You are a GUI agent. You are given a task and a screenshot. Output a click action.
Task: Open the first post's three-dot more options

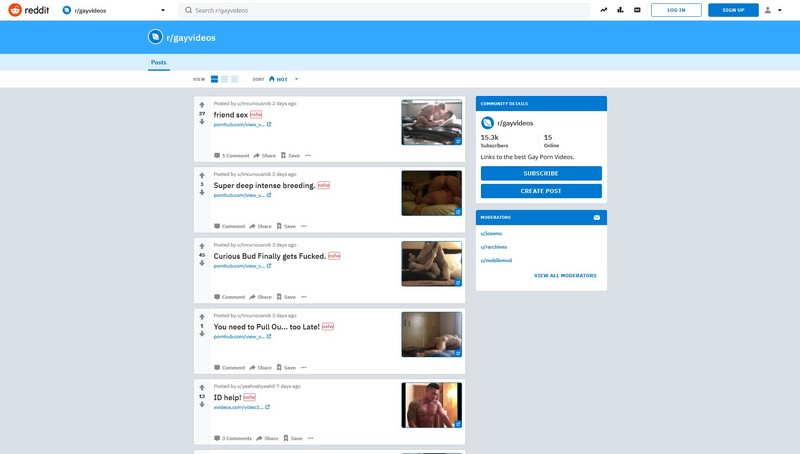click(x=308, y=155)
